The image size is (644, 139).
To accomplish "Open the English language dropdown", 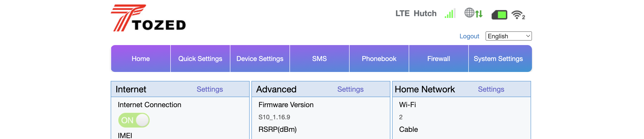I will point(508,36).
